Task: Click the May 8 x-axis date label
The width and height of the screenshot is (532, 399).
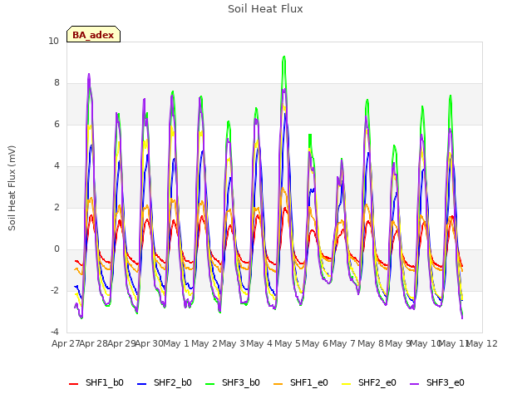Action: tap(371, 343)
